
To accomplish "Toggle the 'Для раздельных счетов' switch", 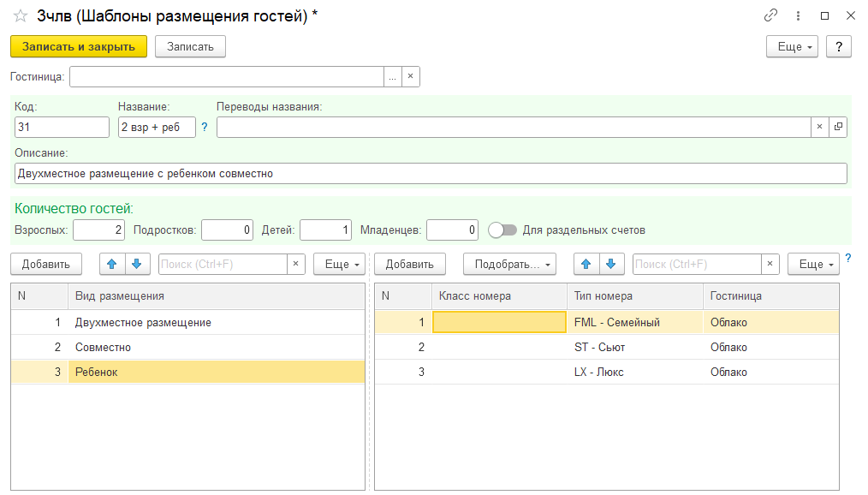I will click(502, 230).
